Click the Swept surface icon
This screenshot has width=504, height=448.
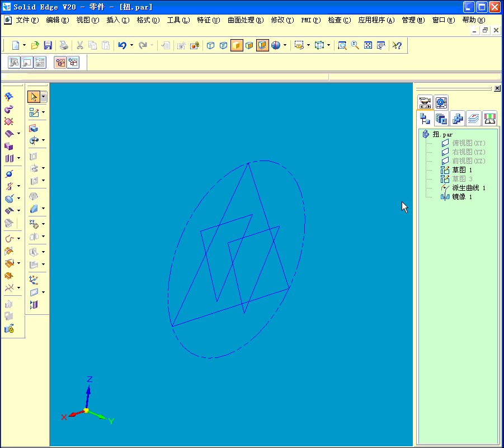point(9,109)
